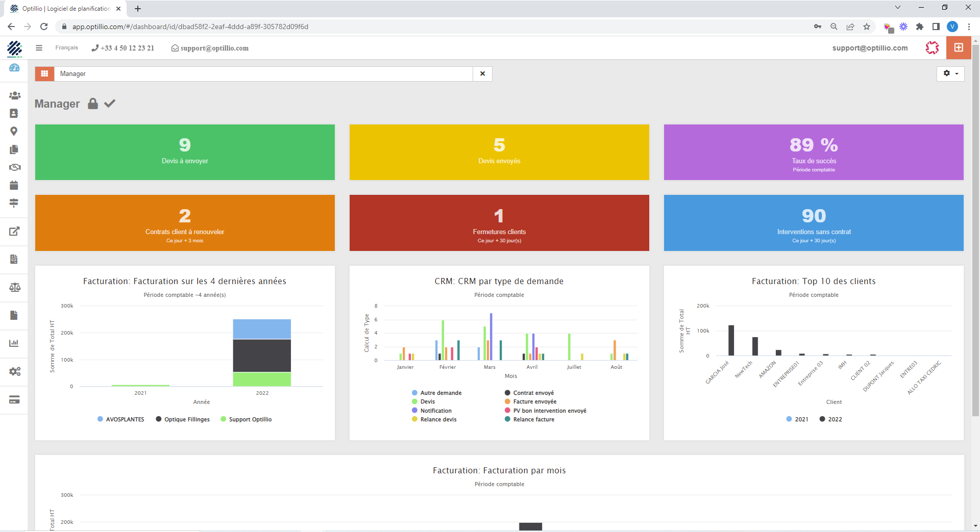Open the invoice document sidebar icon
This screenshot has height=532, width=980.
point(14,259)
